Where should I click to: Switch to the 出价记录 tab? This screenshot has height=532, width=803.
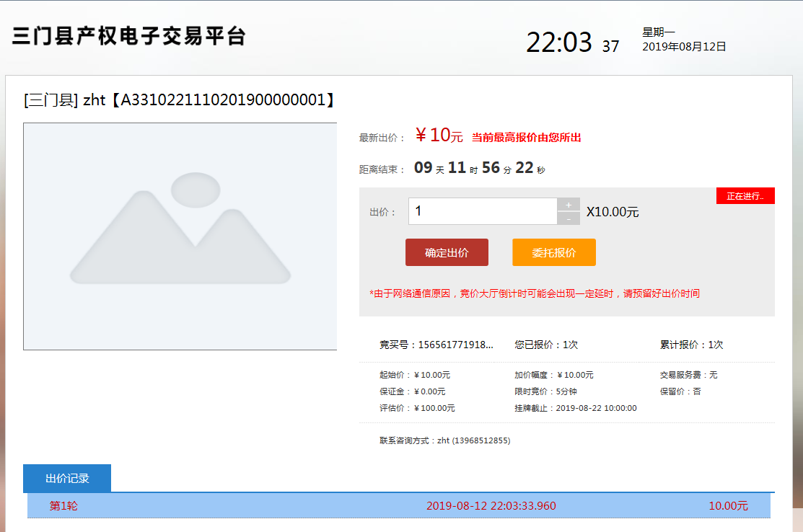67,478
